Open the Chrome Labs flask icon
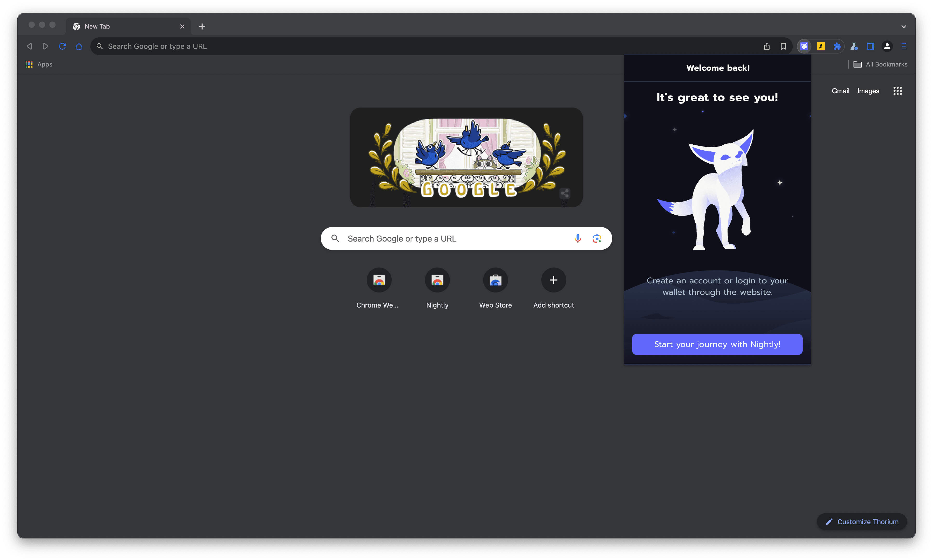933x560 pixels. pos(854,46)
